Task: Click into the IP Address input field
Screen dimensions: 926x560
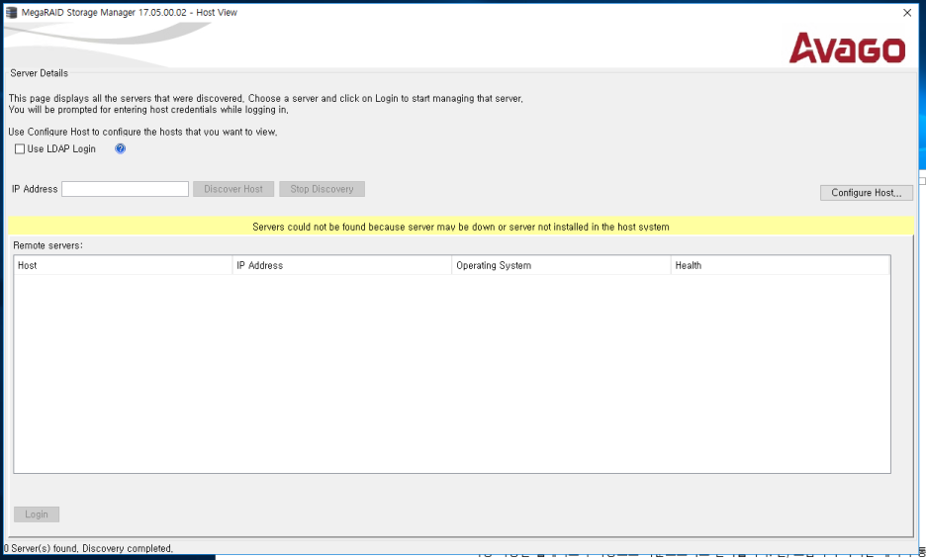Action: coord(126,189)
